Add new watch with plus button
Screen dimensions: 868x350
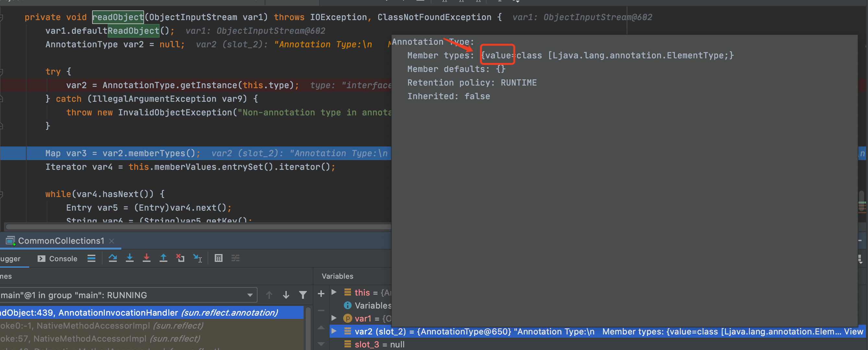tap(321, 294)
